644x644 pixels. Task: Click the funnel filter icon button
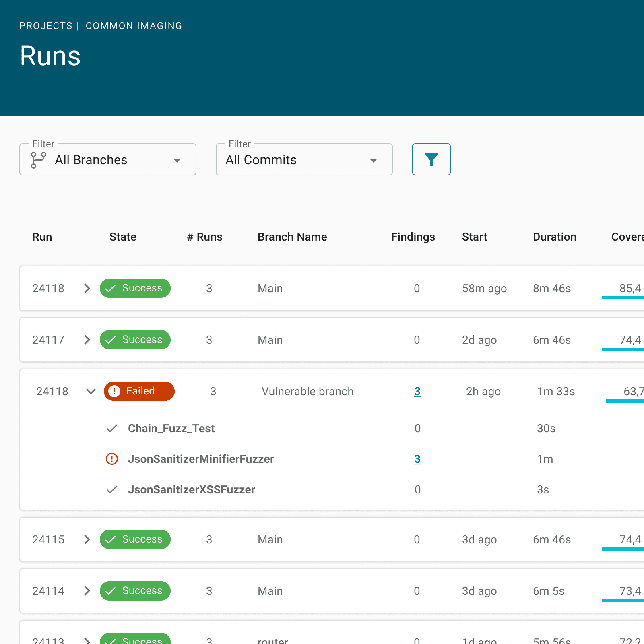(431, 159)
